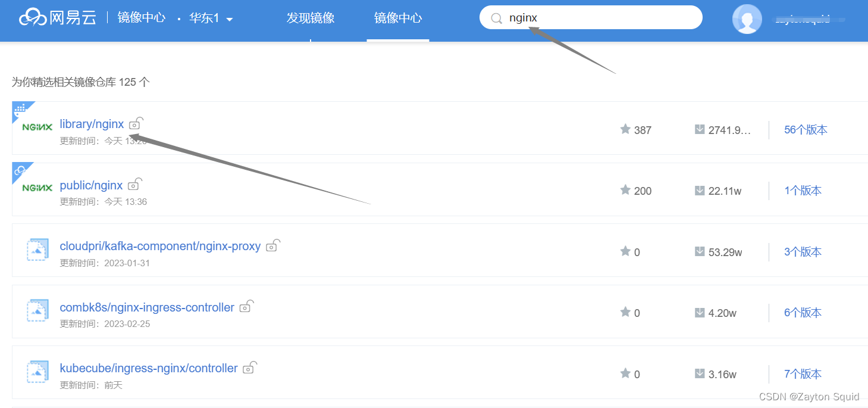Image resolution: width=868 pixels, height=408 pixels.
Task: Click the download icon next to 3.16w
Action: (x=699, y=374)
